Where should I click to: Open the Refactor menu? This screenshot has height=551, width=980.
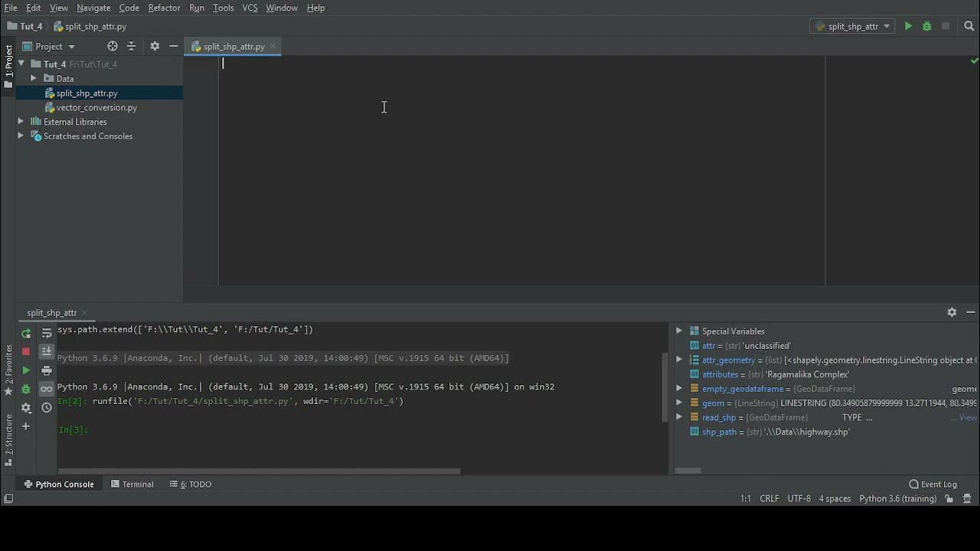click(164, 8)
